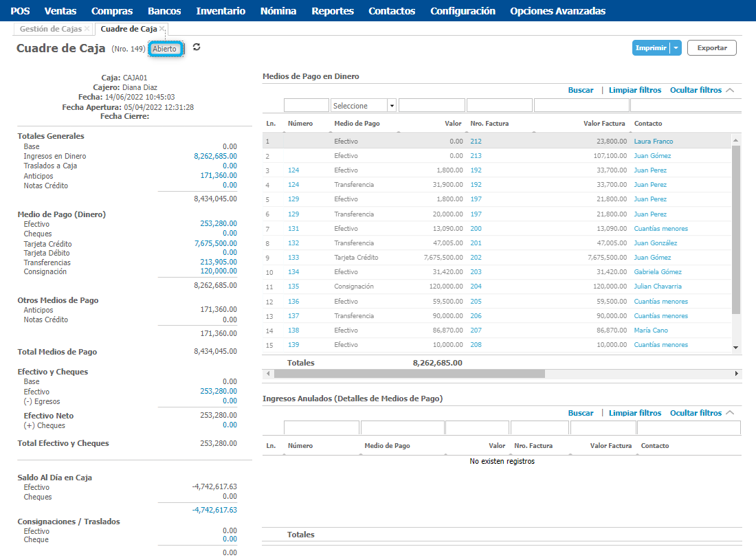Click the horizontal scrollbar right arrow
Viewport: 756px width, 560px height.
click(737, 374)
